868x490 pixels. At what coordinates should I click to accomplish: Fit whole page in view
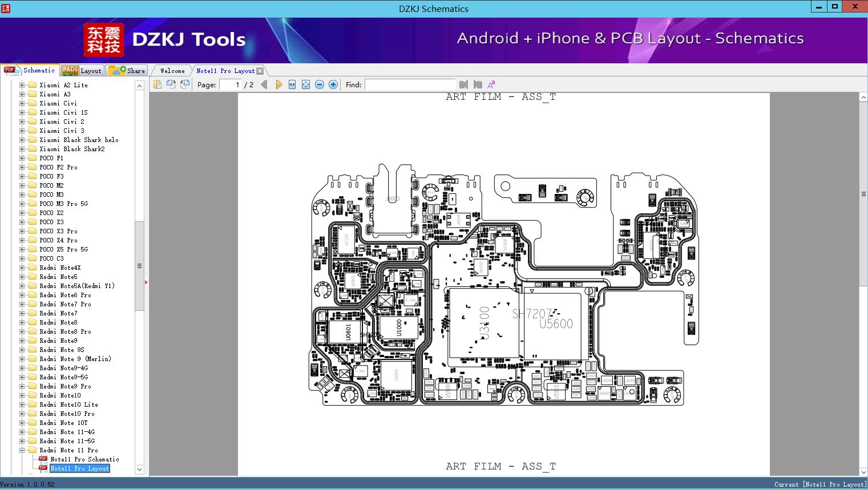coord(306,84)
